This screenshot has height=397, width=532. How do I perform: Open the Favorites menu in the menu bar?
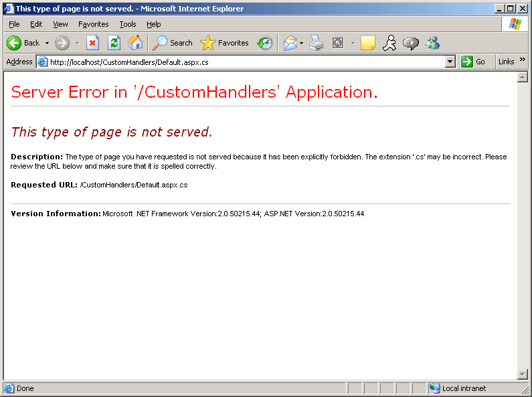click(x=93, y=24)
